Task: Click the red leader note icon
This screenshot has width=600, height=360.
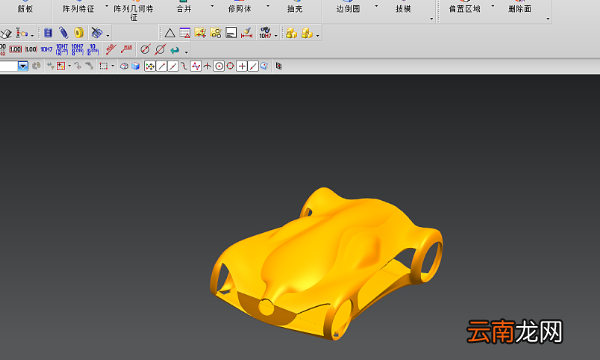Action: point(126,49)
